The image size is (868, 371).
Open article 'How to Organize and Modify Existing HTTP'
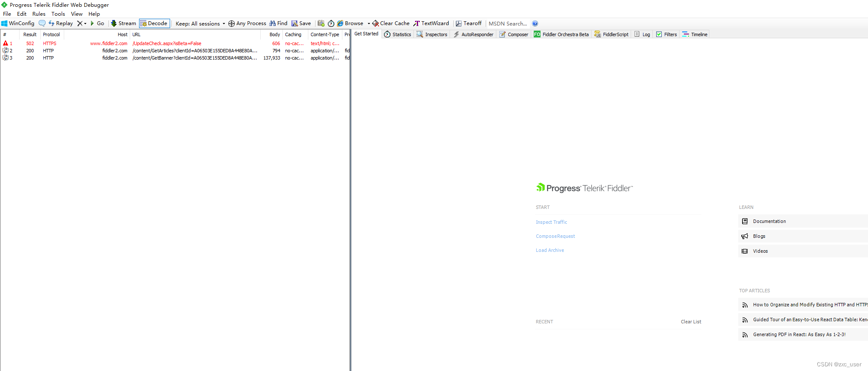[x=803, y=305]
